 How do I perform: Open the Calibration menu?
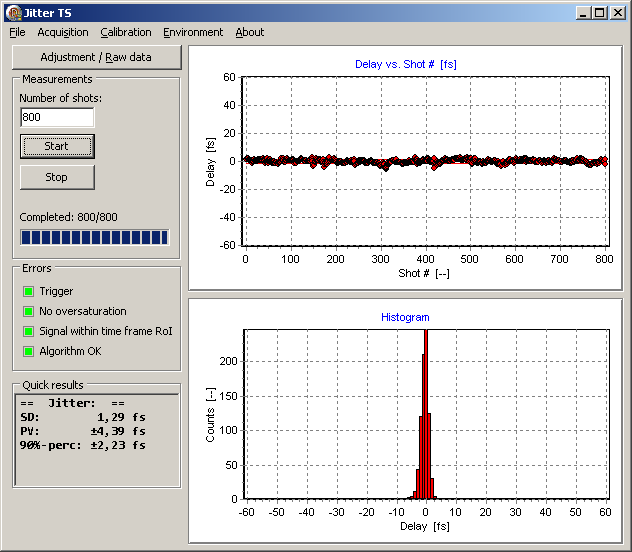[x=126, y=32]
